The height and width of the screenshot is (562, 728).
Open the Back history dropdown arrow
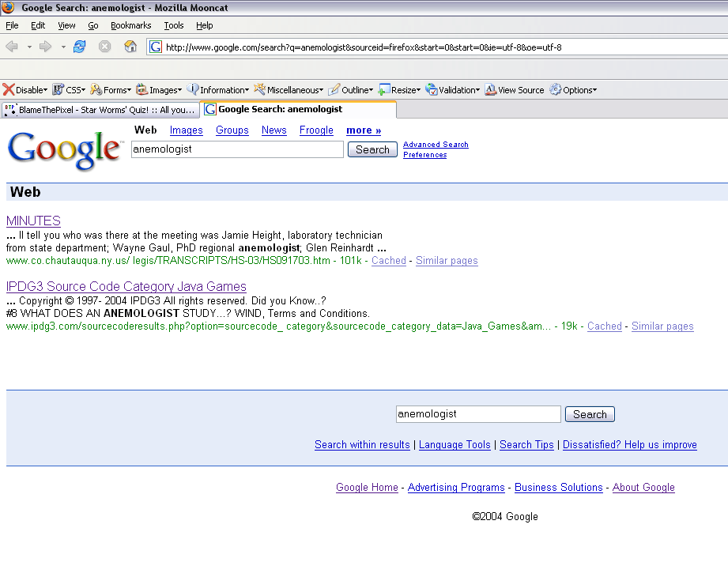(x=29, y=47)
